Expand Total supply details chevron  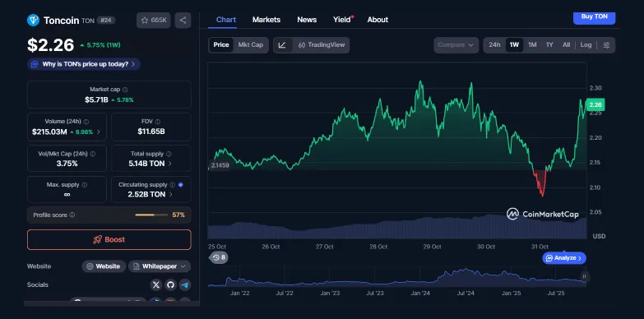pyautogui.click(x=170, y=164)
